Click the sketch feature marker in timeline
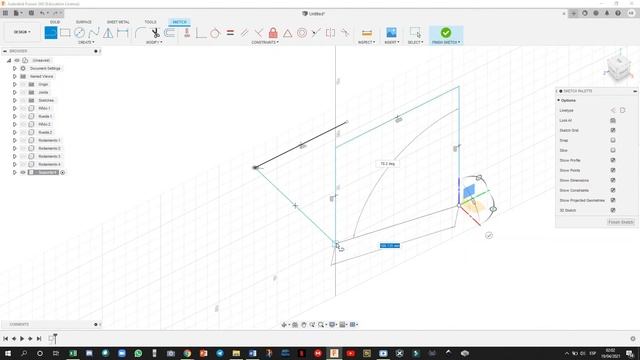This screenshot has height=360, width=640. pos(52,338)
